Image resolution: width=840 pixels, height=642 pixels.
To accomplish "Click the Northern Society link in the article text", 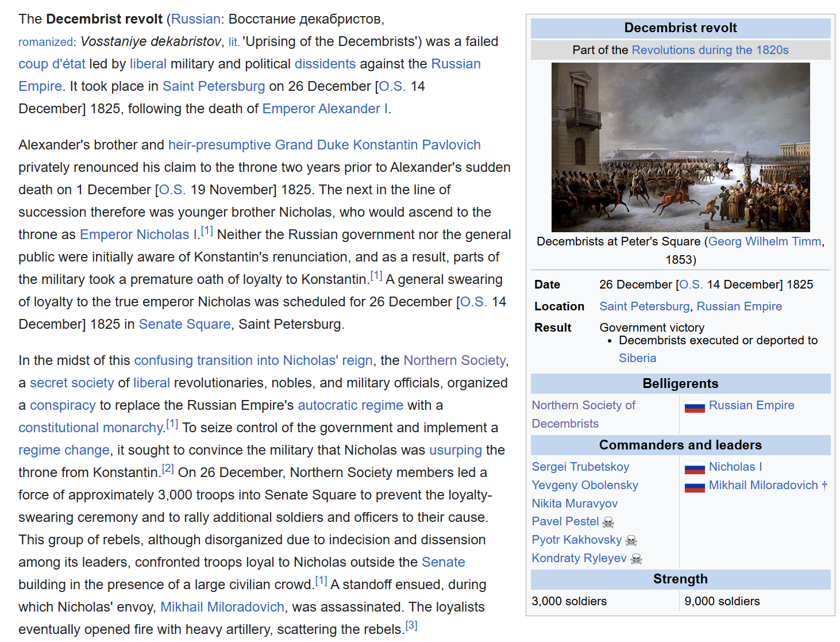I will point(454,360).
